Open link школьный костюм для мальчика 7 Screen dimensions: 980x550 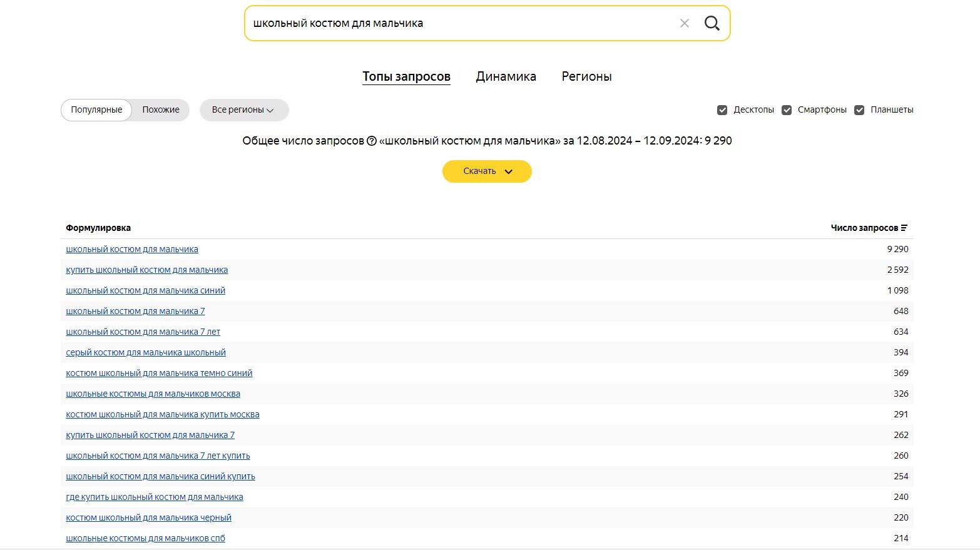(x=135, y=311)
